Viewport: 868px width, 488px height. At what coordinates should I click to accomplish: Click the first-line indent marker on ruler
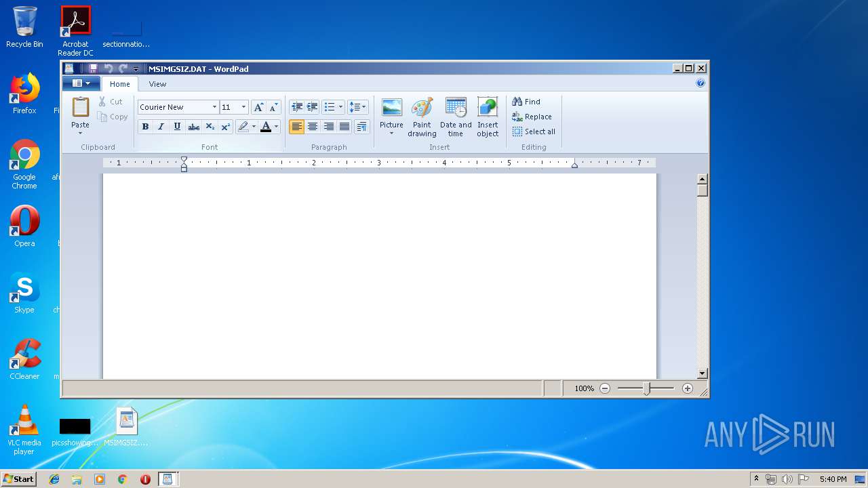184,160
